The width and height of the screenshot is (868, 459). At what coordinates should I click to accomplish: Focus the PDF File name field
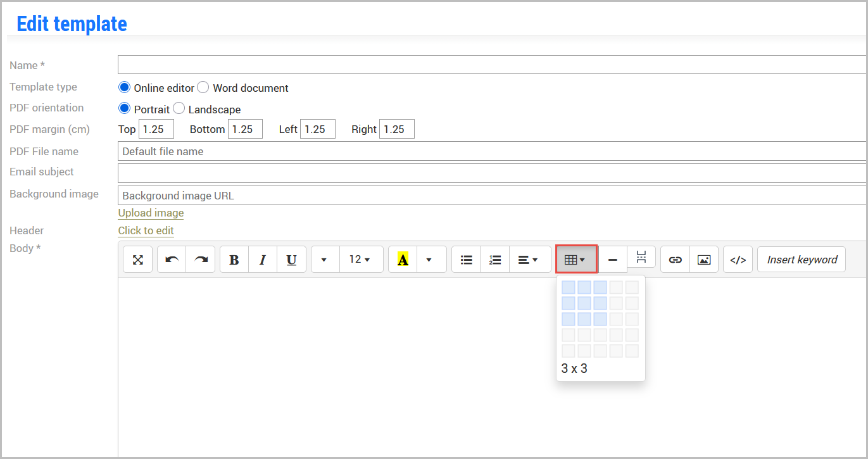pos(493,151)
